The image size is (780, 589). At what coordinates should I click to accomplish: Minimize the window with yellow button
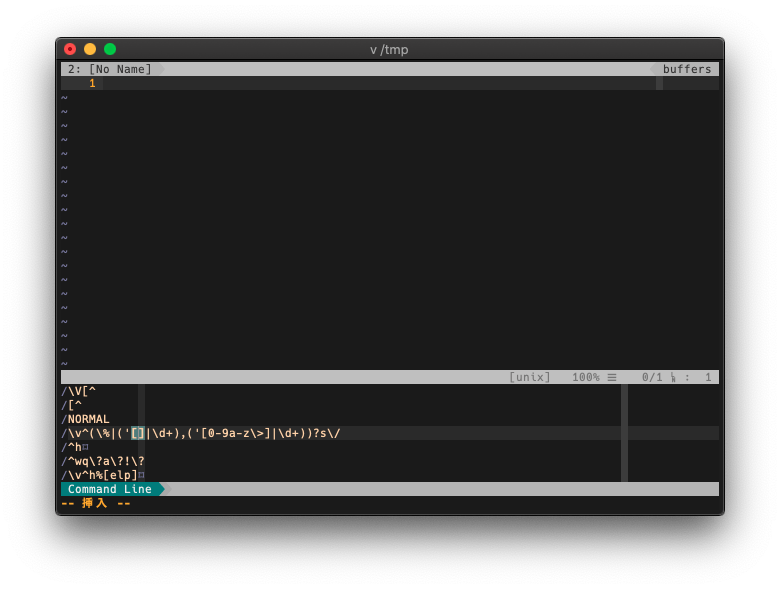pos(90,49)
